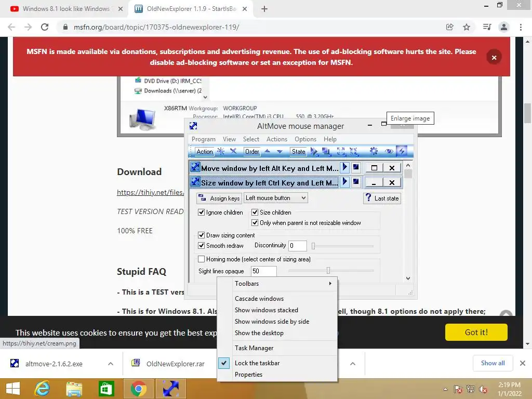The height and width of the screenshot is (399, 532).
Task: Show hidden system tray icons
Action: (x=445, y=389)
